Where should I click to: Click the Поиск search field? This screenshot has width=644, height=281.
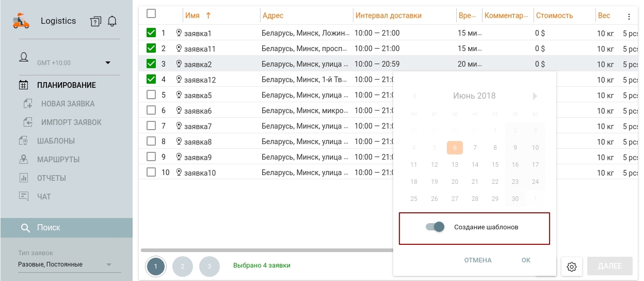pos(66,228)
